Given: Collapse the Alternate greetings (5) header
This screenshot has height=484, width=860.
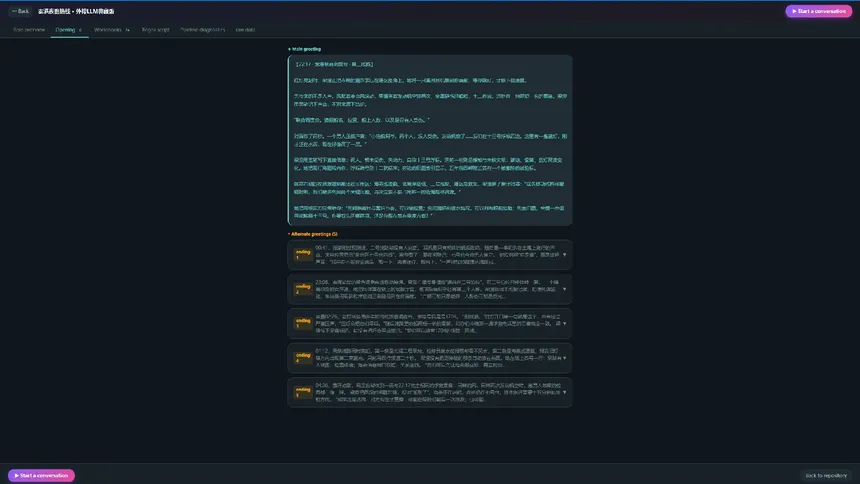Looking at the screenshot, I should coord(313,234).
